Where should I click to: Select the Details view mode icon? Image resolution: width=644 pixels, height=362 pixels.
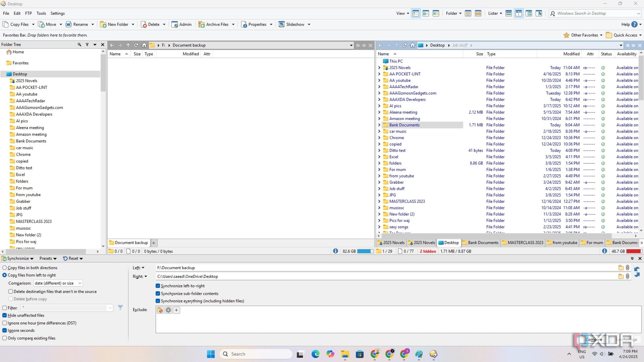point(416,13)
